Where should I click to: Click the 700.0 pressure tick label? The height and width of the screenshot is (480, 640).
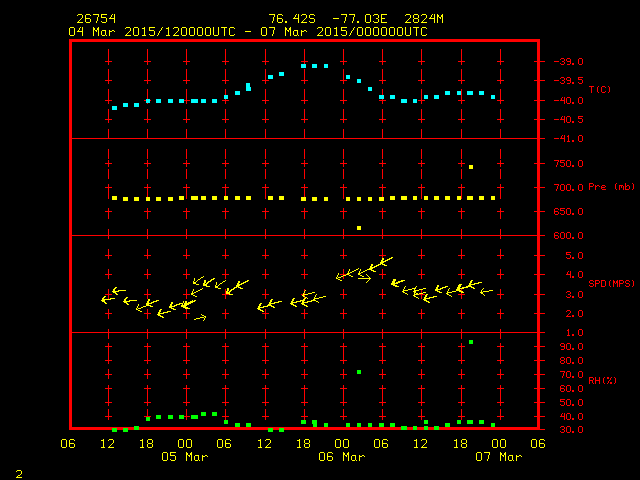click(x=569, y=188)
